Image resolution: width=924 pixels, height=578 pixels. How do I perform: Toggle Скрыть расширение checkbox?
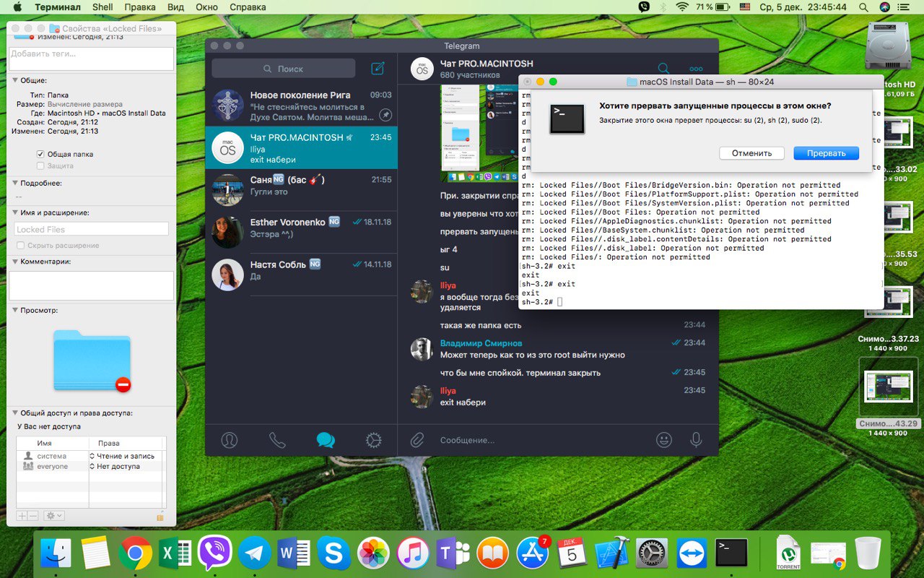[x=21, y=245]
